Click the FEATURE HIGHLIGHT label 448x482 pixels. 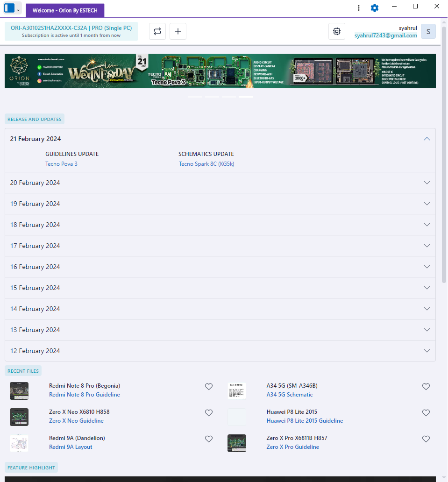31,468
